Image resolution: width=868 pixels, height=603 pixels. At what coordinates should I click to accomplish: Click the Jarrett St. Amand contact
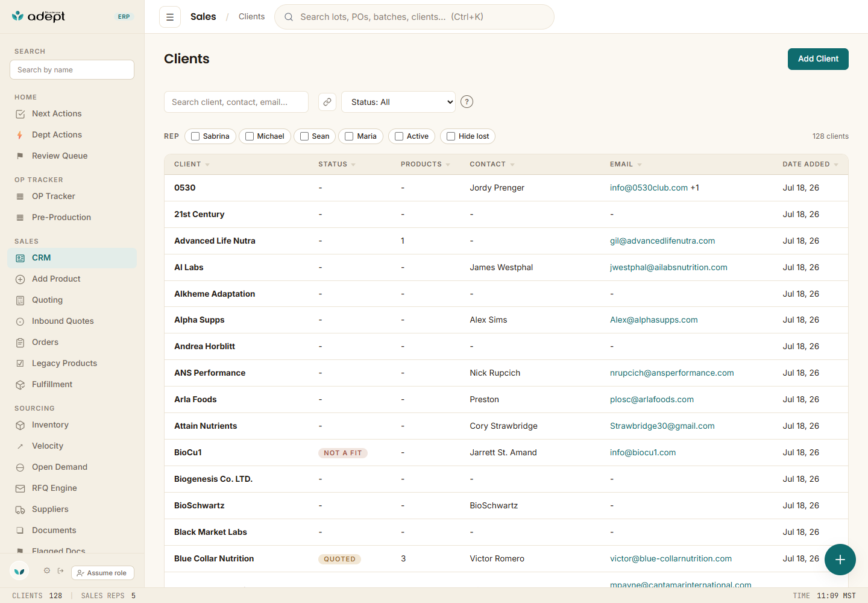click(503, 453)
